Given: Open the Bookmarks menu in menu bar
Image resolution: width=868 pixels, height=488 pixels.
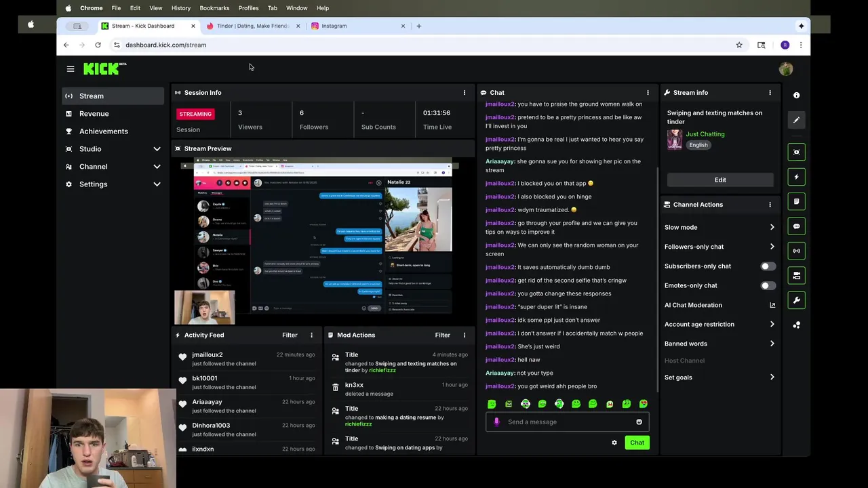Looking at the screenshot, I should pos(214,8).
